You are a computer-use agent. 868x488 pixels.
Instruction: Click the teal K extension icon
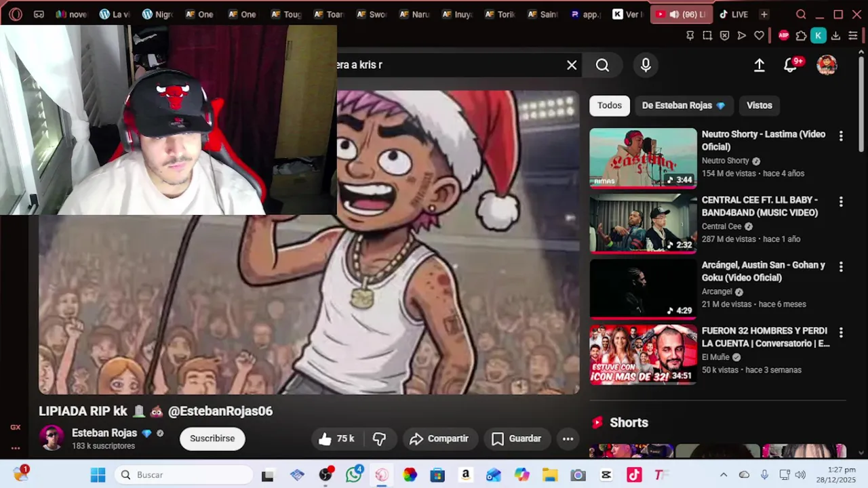(x=818, y=35)
